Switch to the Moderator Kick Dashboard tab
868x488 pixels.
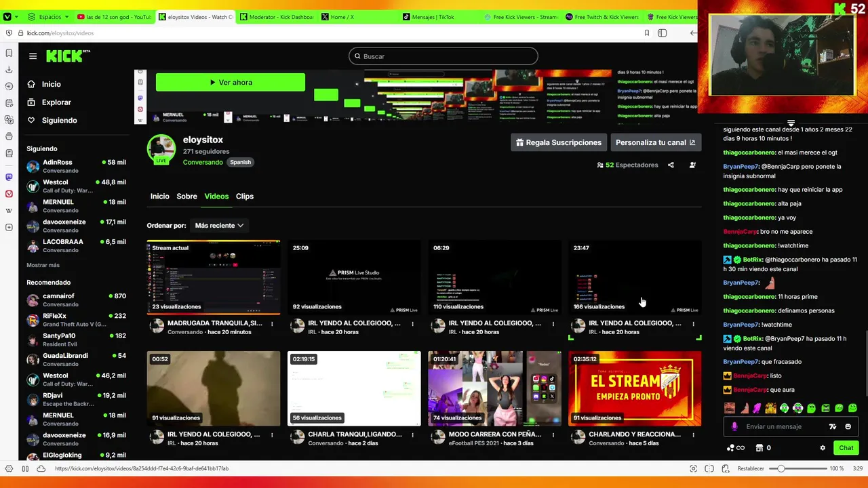tap(277, 16)
